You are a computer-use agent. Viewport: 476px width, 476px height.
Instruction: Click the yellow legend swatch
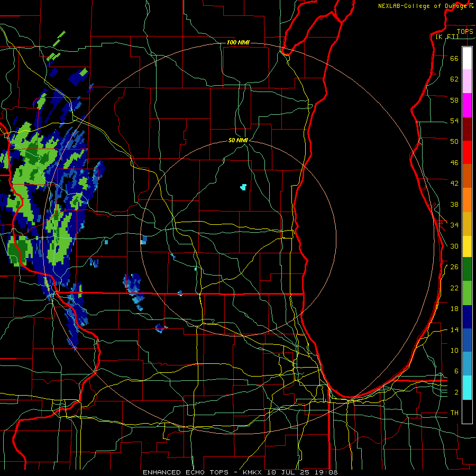click(x=467, y=246)
